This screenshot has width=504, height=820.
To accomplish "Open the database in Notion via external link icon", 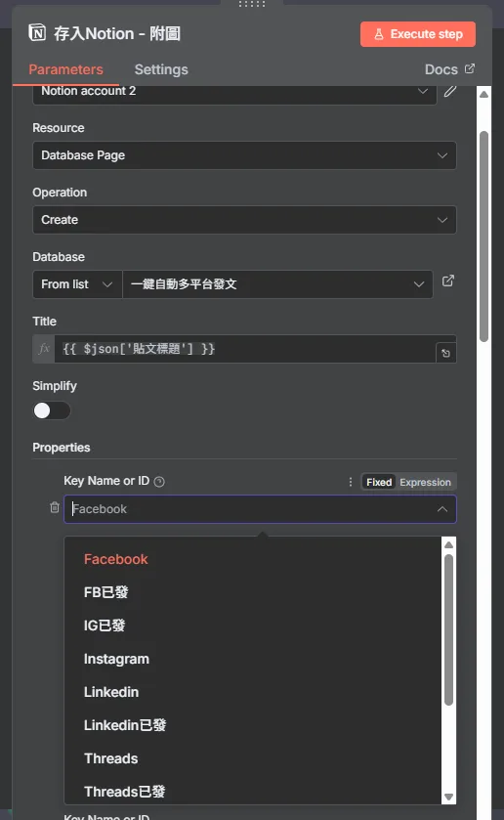I will [x=448, y=281].
